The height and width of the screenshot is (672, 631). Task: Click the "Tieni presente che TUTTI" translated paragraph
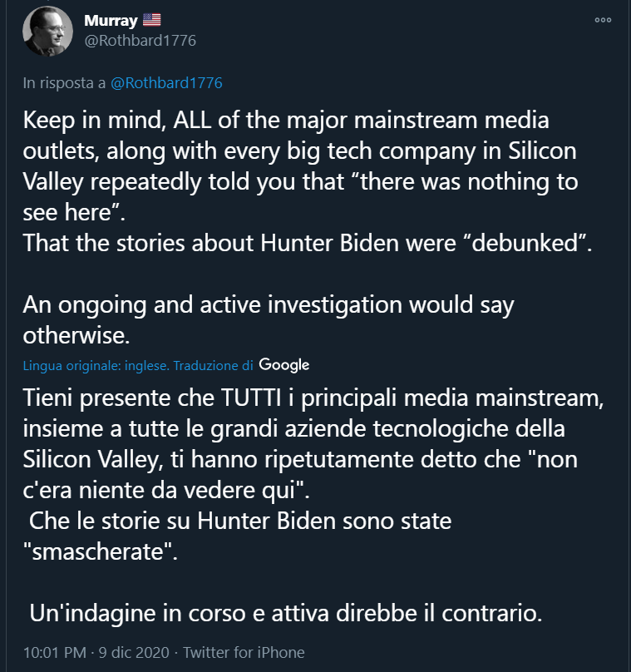(x=313, y=443)
